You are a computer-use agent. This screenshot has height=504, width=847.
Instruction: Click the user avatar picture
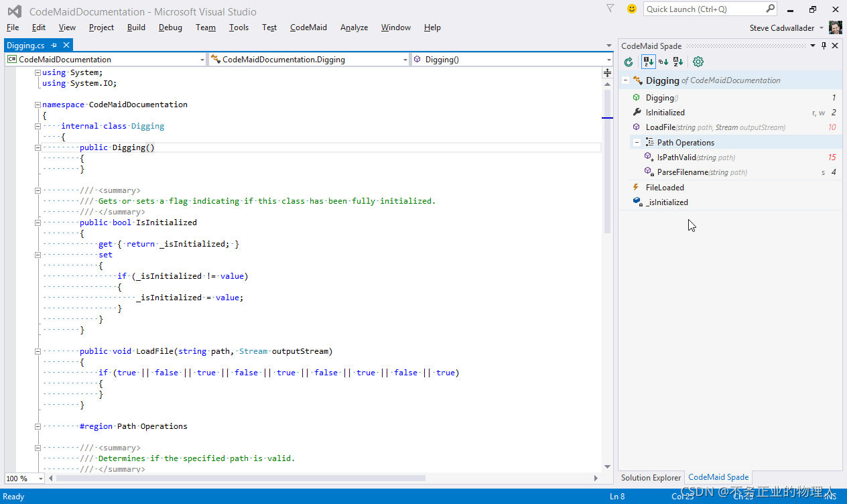coord(836,27)
